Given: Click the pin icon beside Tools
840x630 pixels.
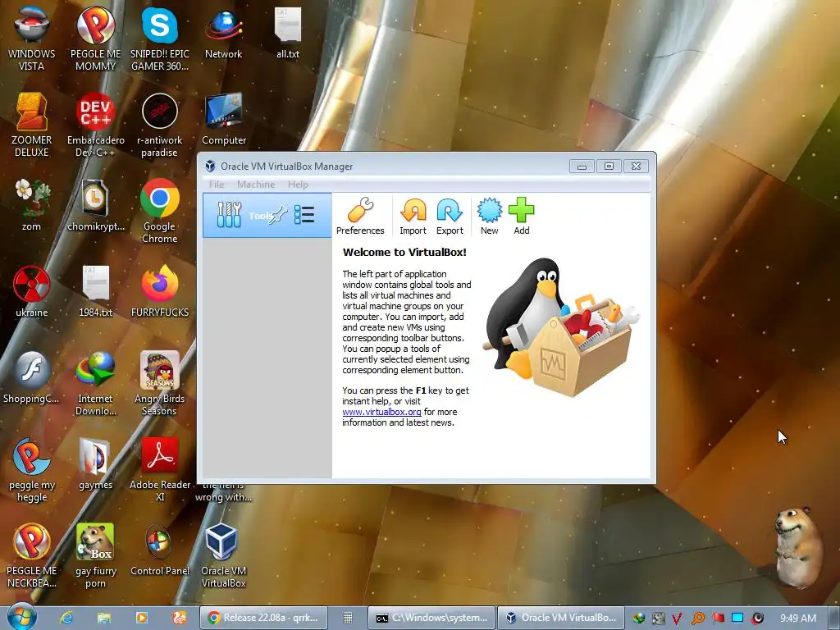Looking at the screenshot, I should [x=278, y=216].
